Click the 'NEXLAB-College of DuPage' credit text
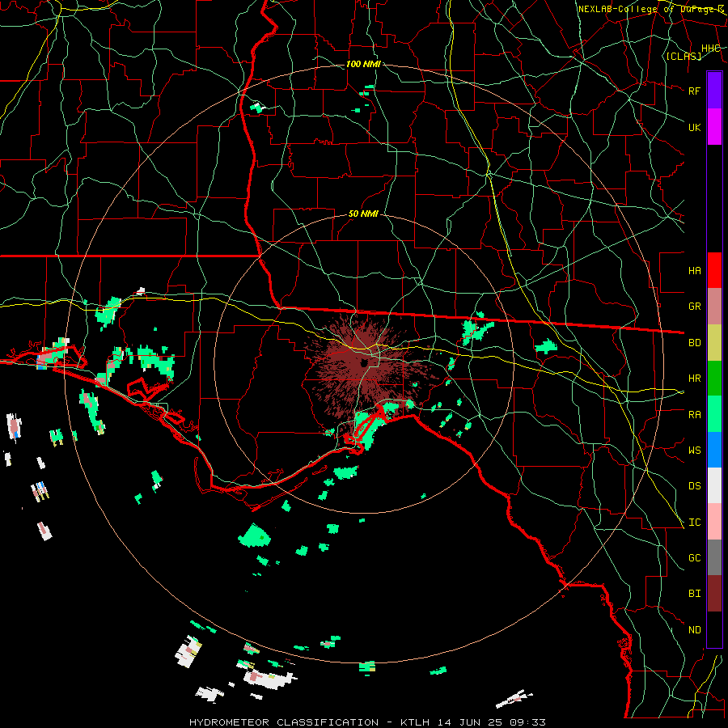Image resolution: width=728 pixels, height=728 pixels. pos(647,9)
